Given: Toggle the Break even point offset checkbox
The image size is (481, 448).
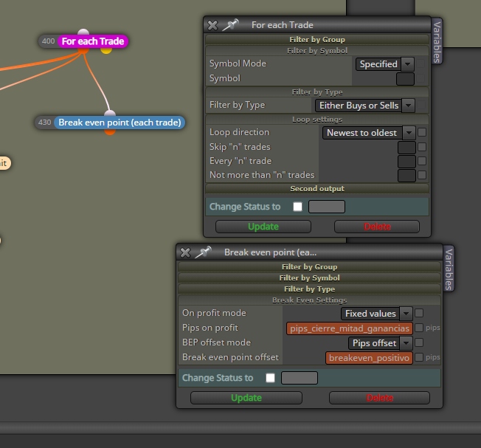Looking at the screenshot, I should [x=419, y=357].
